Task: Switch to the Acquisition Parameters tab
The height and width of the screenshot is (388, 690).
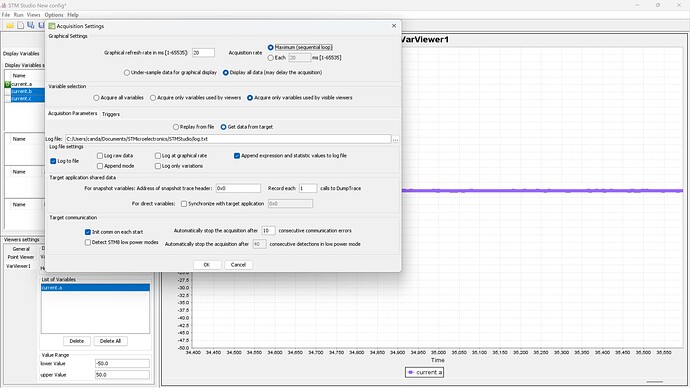Action: tap(73, 113)
